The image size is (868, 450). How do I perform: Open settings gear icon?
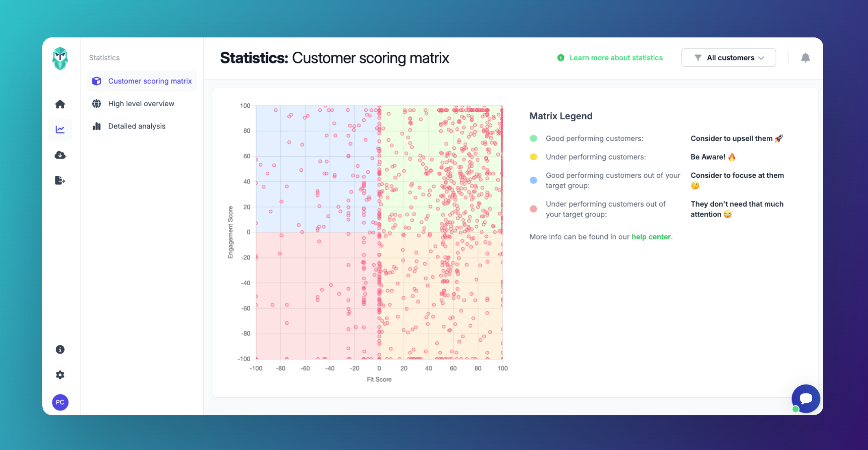60,375
